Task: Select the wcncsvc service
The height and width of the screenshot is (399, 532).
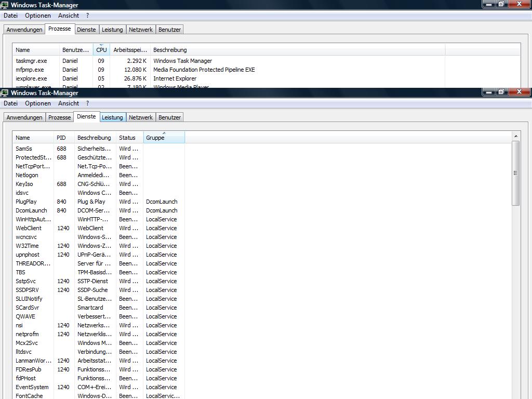Action: [x=26, y=237]
